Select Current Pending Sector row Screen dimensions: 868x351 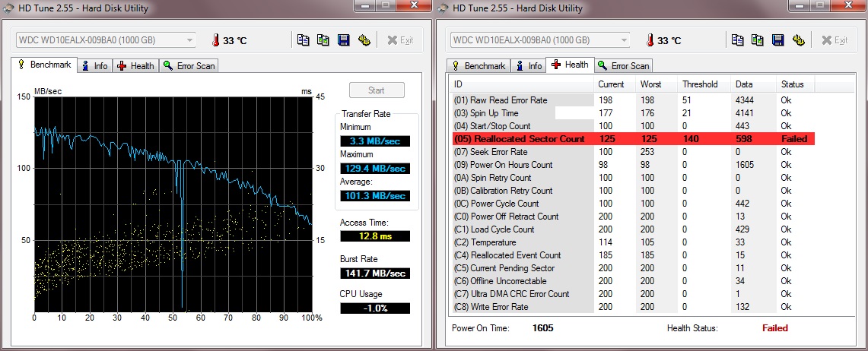[x=633, y=268]
